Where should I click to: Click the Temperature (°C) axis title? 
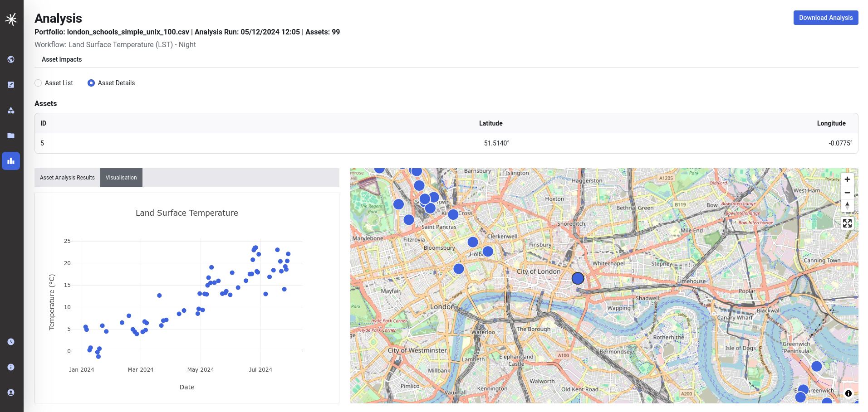click(52, 302)
